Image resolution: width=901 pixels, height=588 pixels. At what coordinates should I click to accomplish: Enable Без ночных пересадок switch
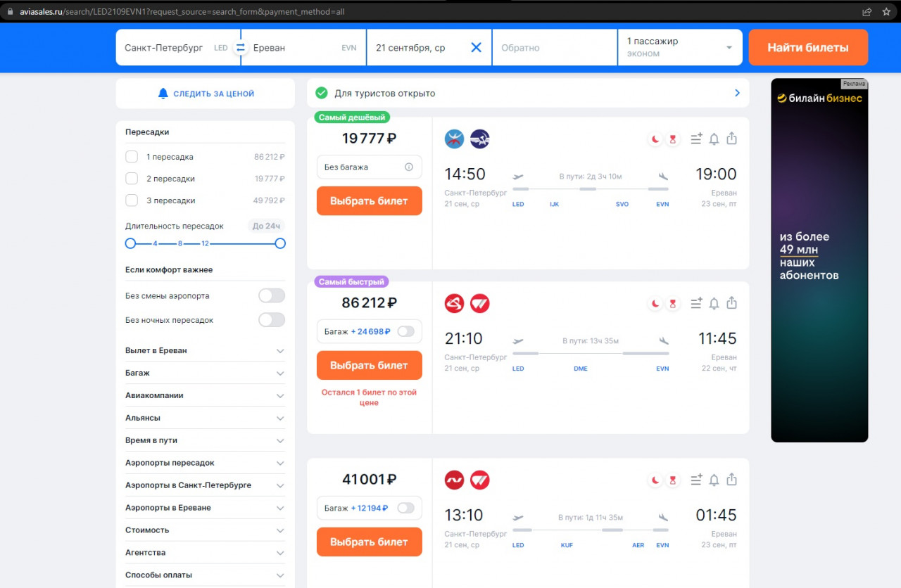click(x=272, y=320)
